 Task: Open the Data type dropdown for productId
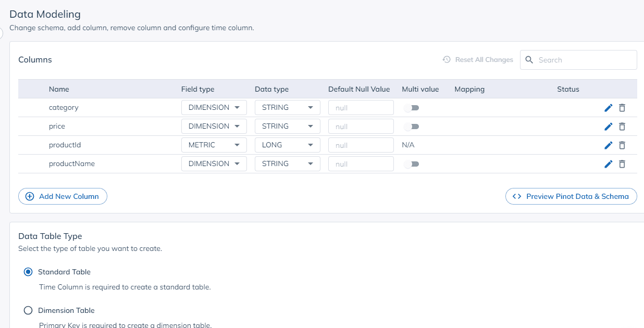click(287, 145)
